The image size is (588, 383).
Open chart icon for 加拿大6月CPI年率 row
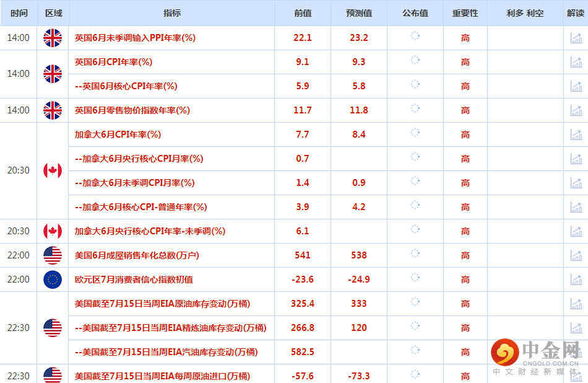pos(576,134)
